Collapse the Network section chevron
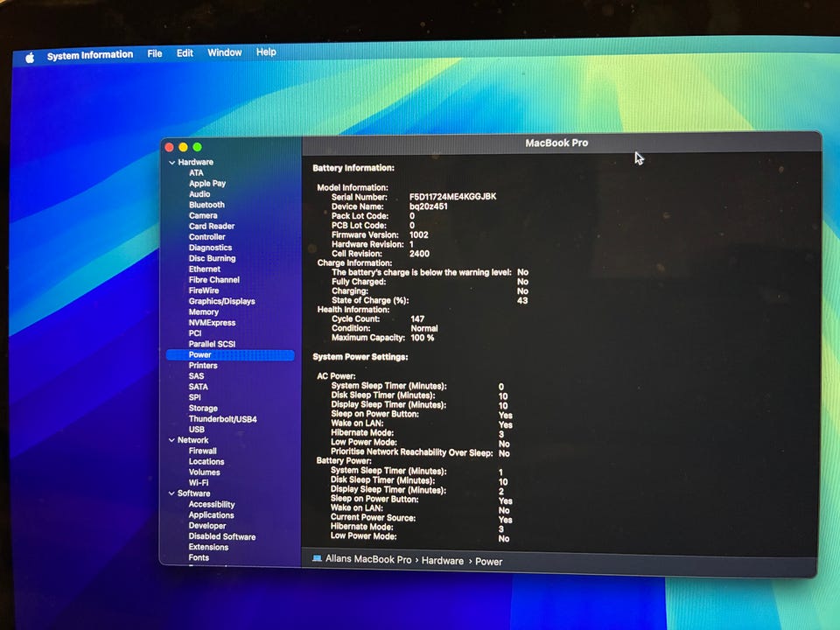This screenshot has width=840, height=630. 171,440
